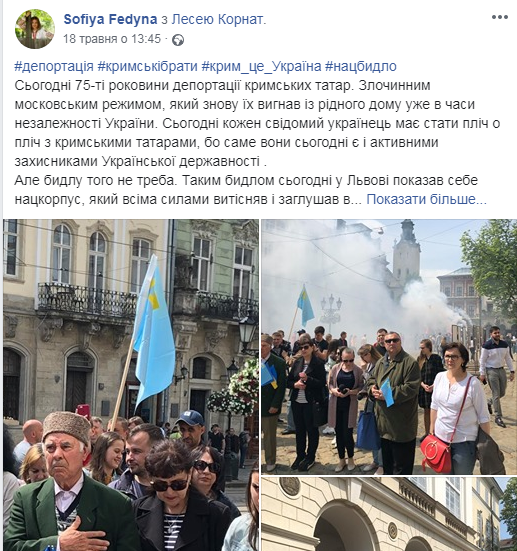
Task: Expand post with Показати більше
Action: click(x=426, y=199)
